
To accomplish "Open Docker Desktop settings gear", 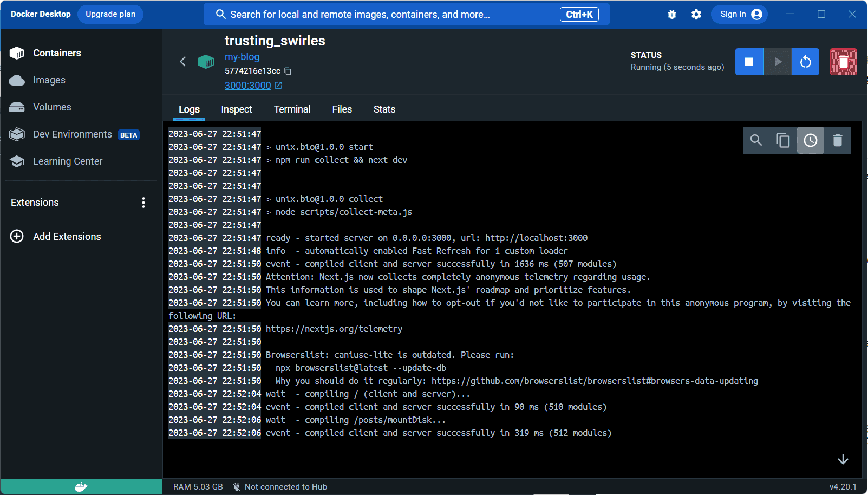I will click(696, 15).
